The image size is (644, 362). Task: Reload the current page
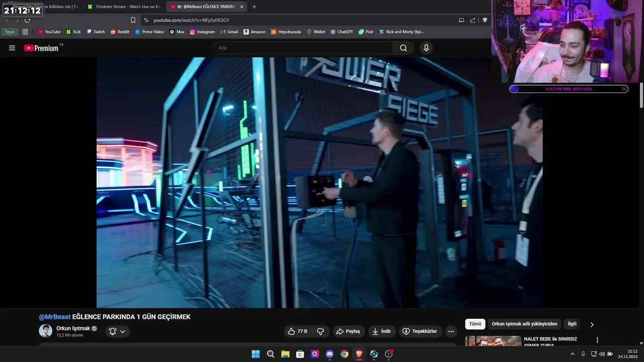coord(27,20)
